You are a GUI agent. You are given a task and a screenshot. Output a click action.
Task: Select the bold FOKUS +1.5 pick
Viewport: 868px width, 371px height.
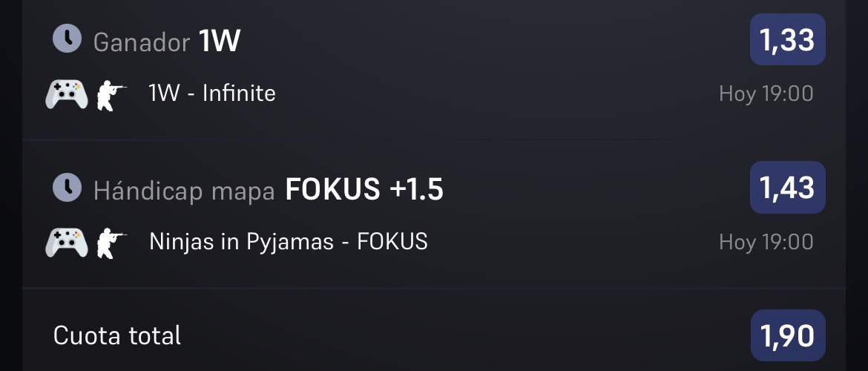(364, 188)
